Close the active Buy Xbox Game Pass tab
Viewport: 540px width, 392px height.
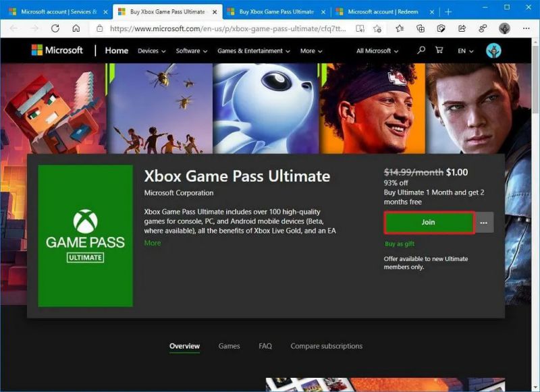tap(215, 12)
